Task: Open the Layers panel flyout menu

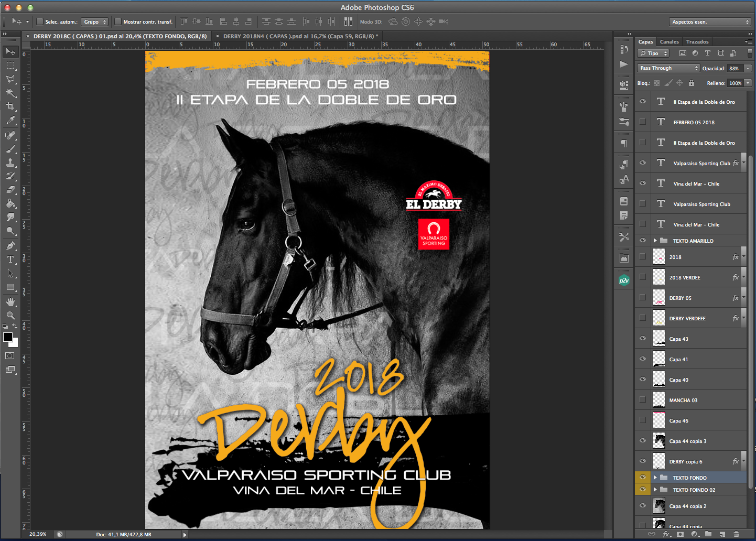Action: point(748,42)
